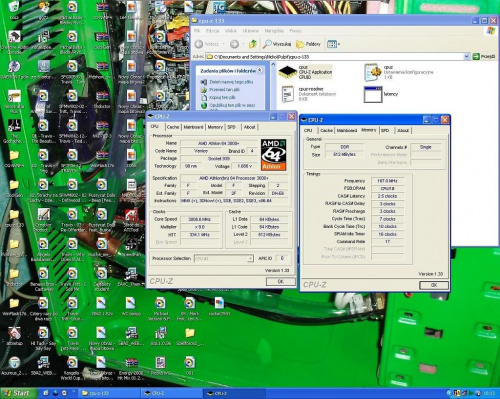Image resolution: width=500 pixels, height=399 pixels.
Task: Open the latency program file
Action: coord(381,94)
